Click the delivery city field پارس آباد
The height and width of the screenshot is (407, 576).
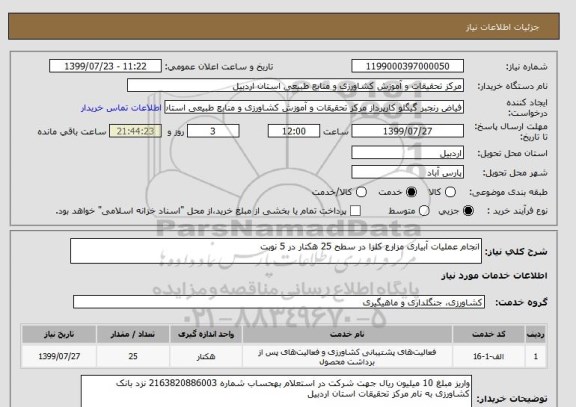[x=407, y=172]
